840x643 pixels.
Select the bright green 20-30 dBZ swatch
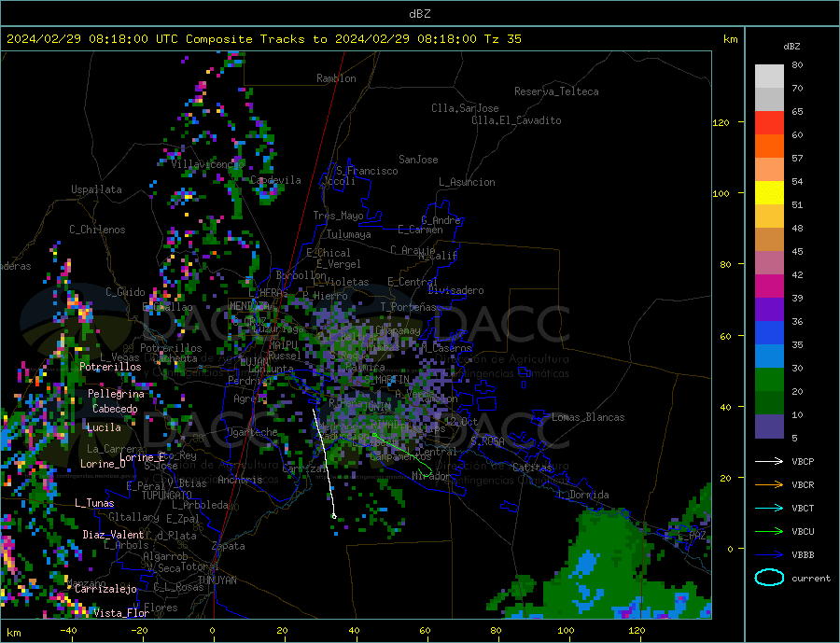[769, 380]
